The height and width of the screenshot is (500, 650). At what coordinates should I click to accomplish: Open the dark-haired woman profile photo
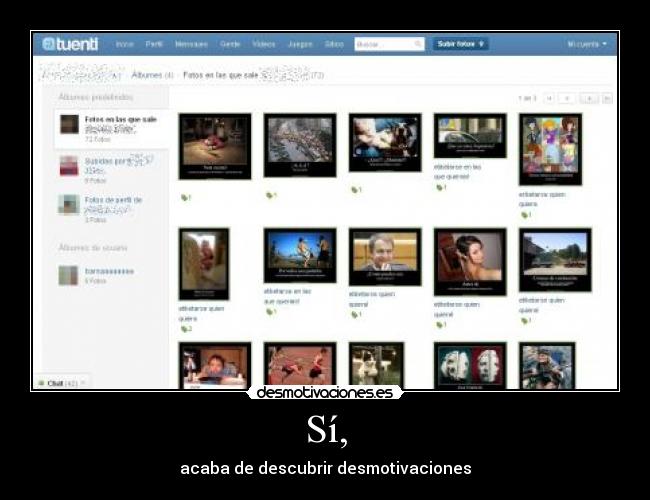point(470,262)
